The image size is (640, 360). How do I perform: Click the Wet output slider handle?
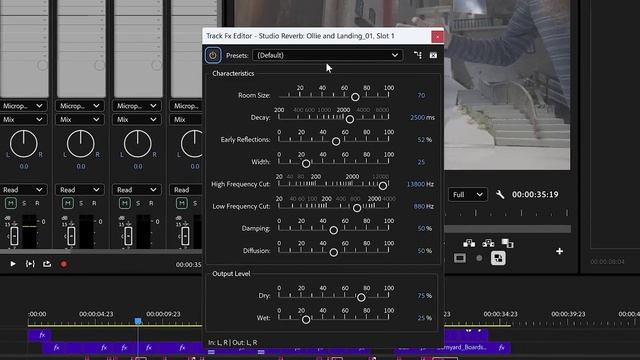[x=306, y=320]
